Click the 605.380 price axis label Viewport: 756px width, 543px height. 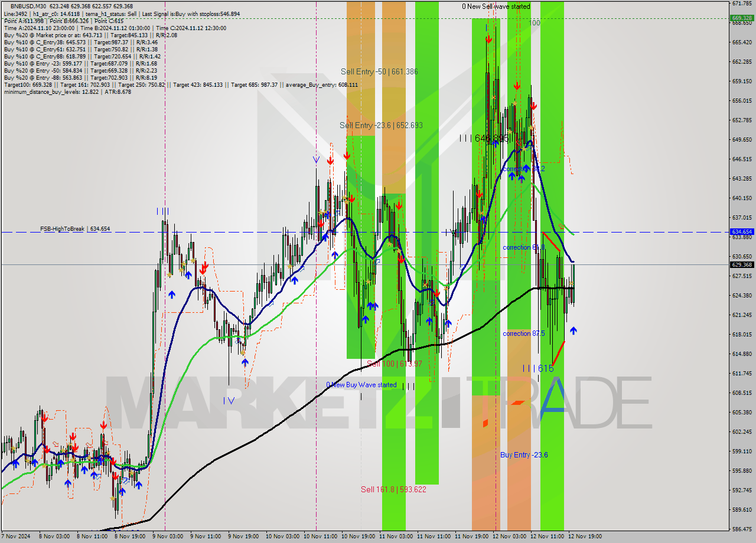click(742, 412)
